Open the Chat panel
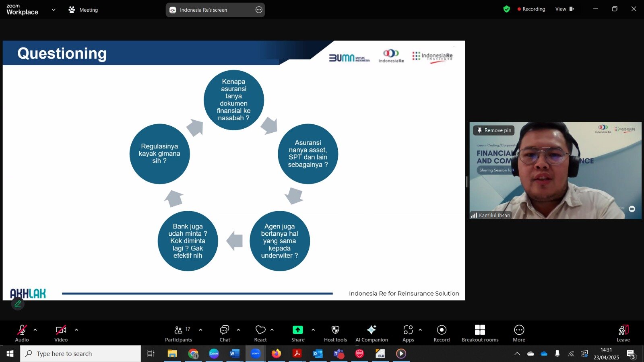 coord(225,333)
